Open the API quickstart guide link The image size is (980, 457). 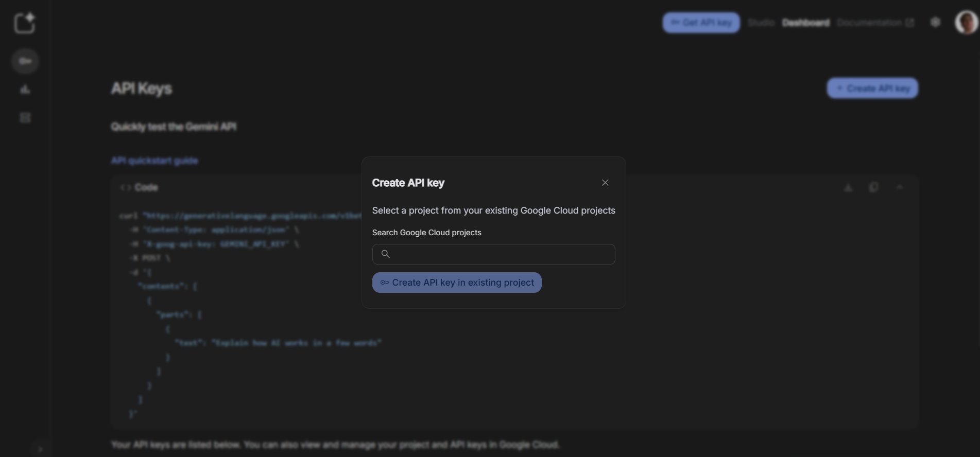tap(154, 161)
